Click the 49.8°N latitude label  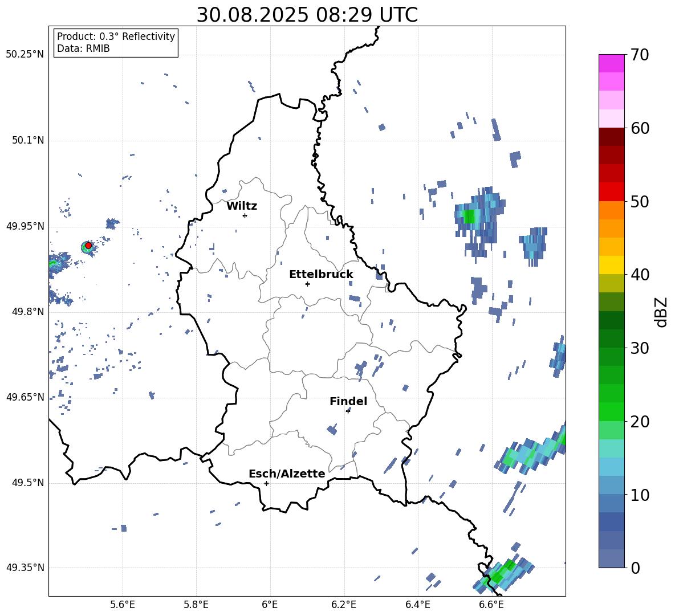click(27, 312)
